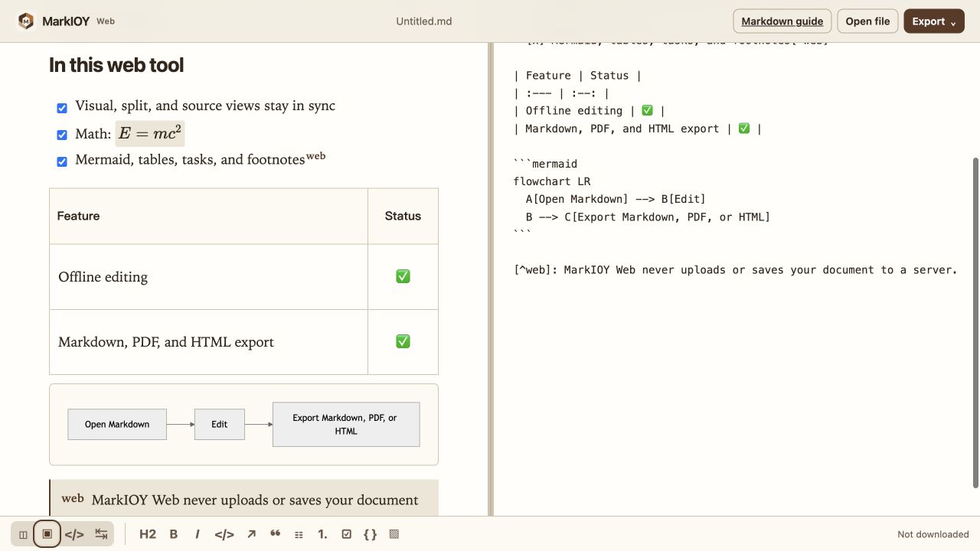
Task: Click the Untitled.md file name
Action: [x=424, y=21]
